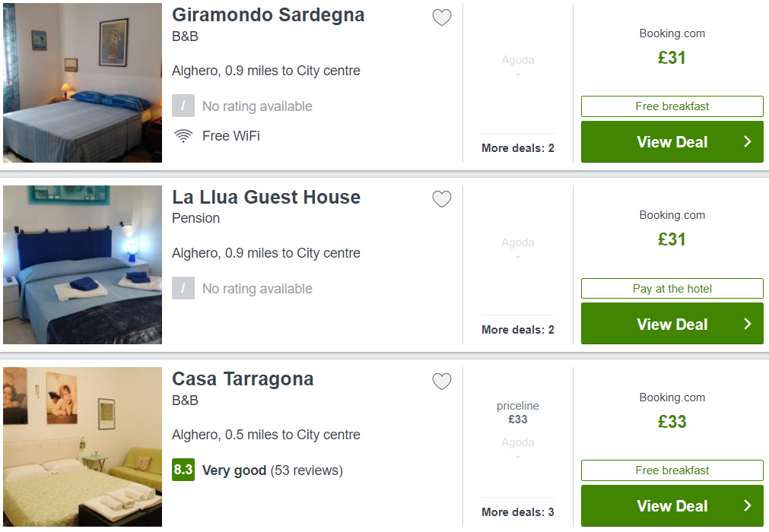
Task: View Deal for Giramondo Sardegna
Action: coord(672,141)
